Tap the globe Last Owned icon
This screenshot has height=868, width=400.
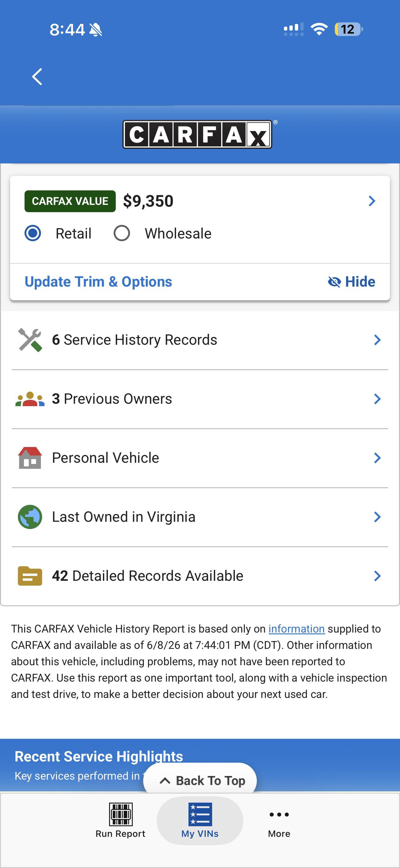(30, 517)
